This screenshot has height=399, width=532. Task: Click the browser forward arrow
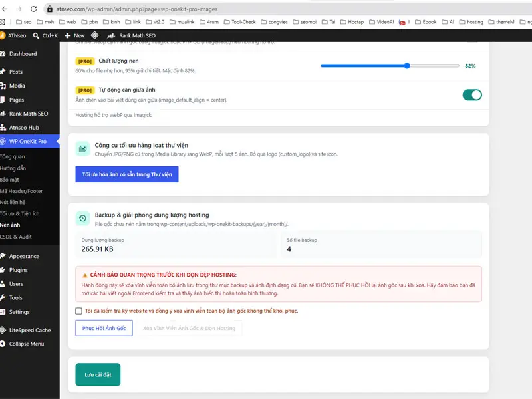pyautogui.click(x=19, y=9)
